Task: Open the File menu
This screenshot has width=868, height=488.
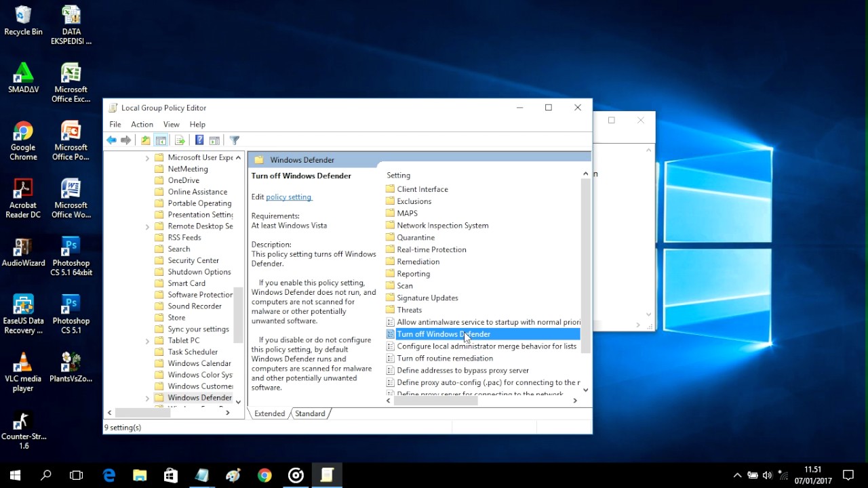Action: 115,125
